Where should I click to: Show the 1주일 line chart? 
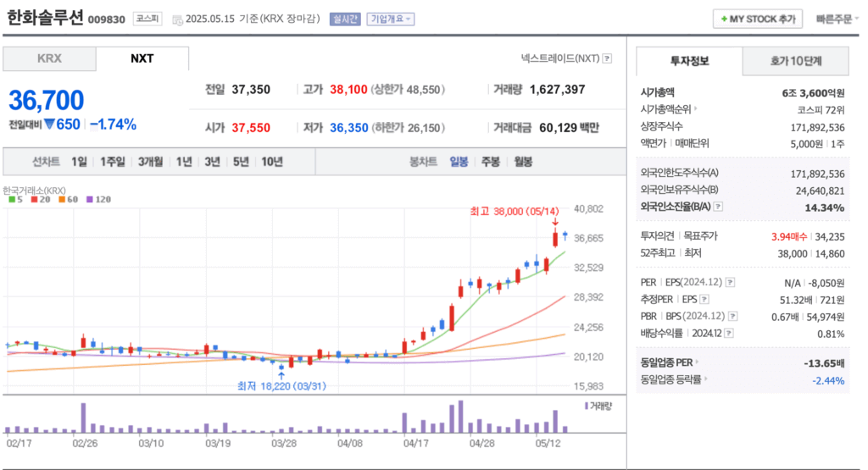tap(113, 162)
